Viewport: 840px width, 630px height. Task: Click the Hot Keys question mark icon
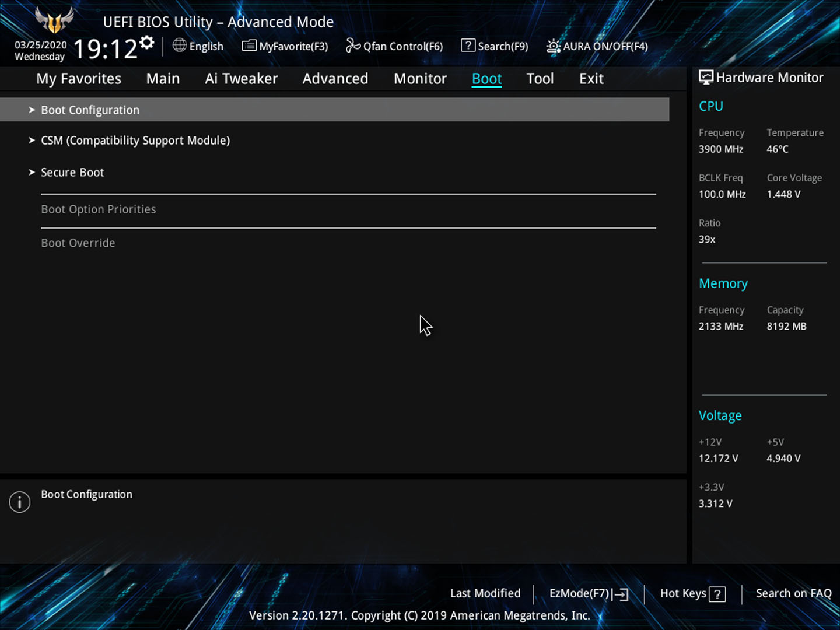[x=717, y=594]
